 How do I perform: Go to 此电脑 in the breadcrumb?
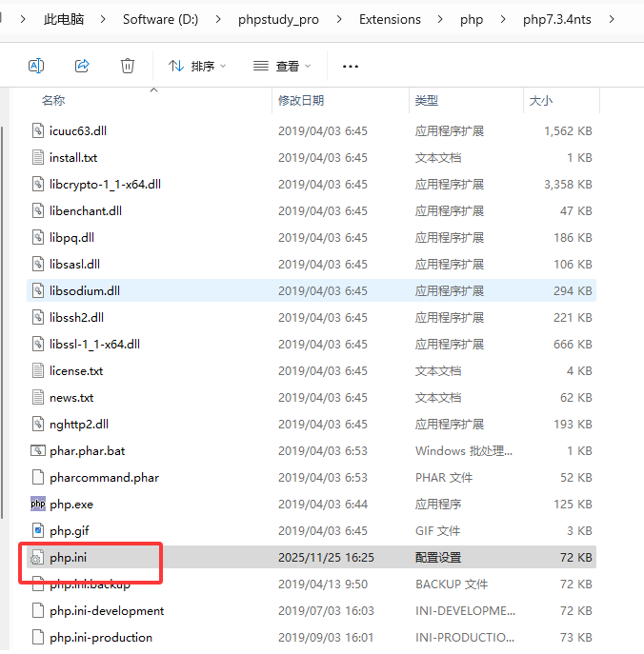(64, 19)
